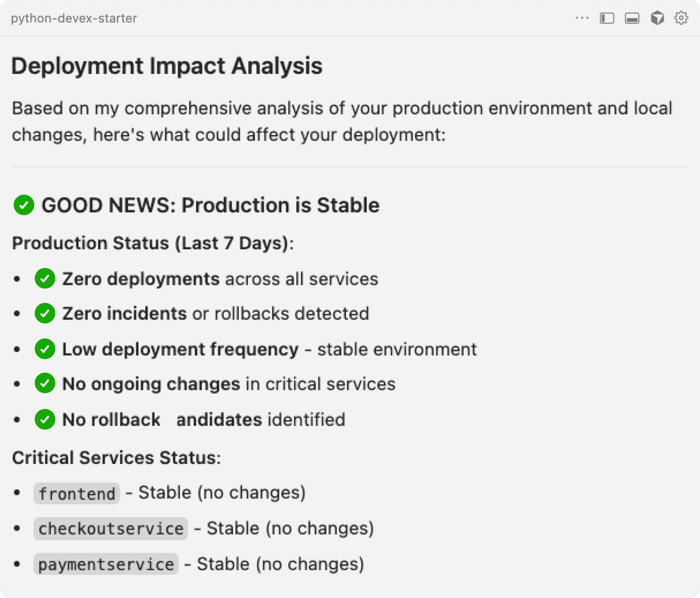Click the paymentservice code tag
Screen dimensions: 700x598
click(x=106, y=564)
